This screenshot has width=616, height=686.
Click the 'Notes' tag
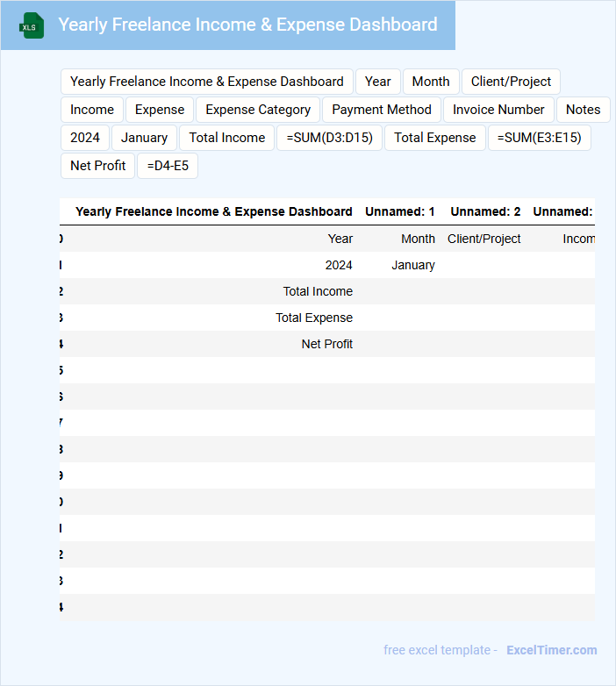coord(584,110)
